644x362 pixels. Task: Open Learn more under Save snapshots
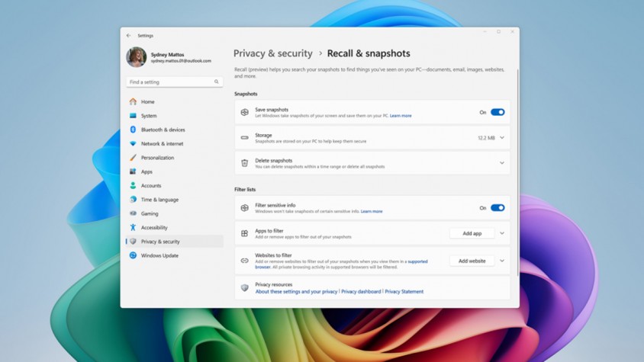click(x=401, y=116)
